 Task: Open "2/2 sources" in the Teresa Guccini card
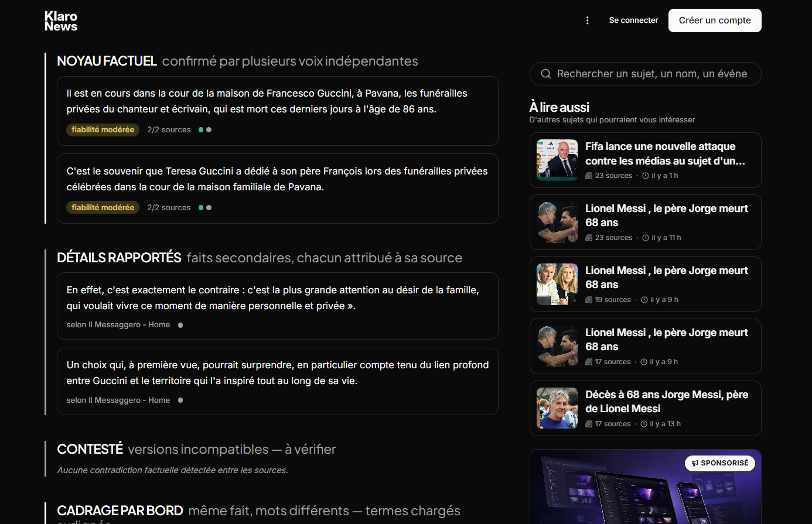pos(169,208)
